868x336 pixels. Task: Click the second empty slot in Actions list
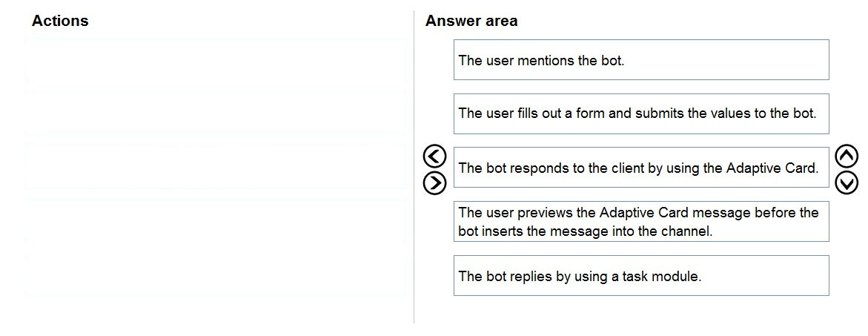[216, 113]
